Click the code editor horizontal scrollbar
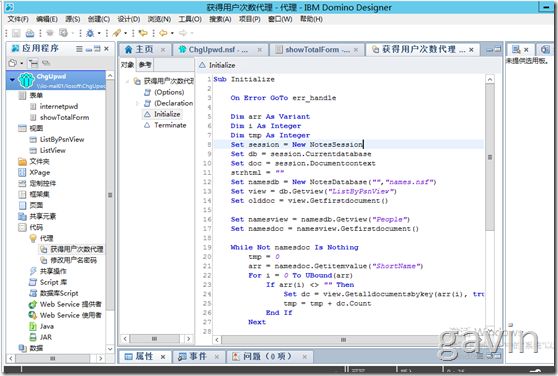Screen dimensions: 558x376 tap(343, 340)
